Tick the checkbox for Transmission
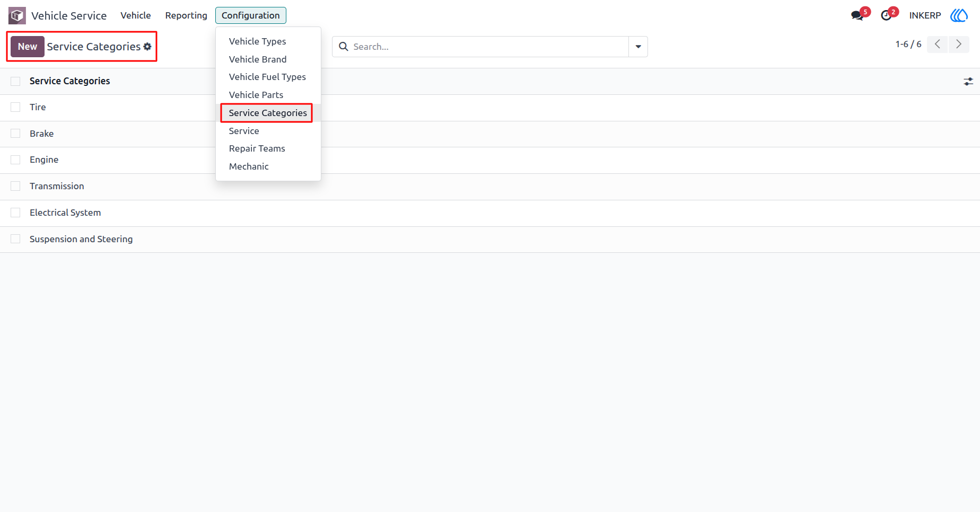 click(15, 186)
